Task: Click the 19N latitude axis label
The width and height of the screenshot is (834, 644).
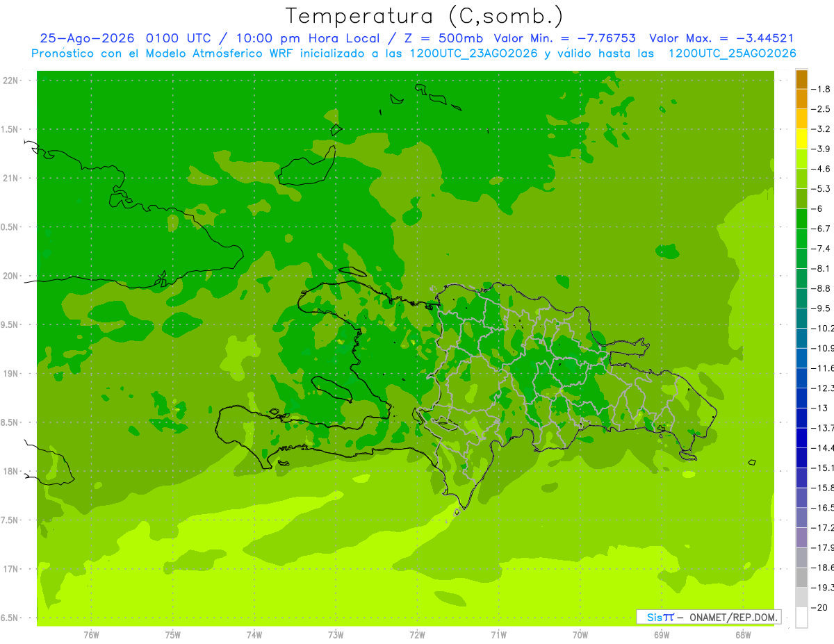Action: pos(10,373)
